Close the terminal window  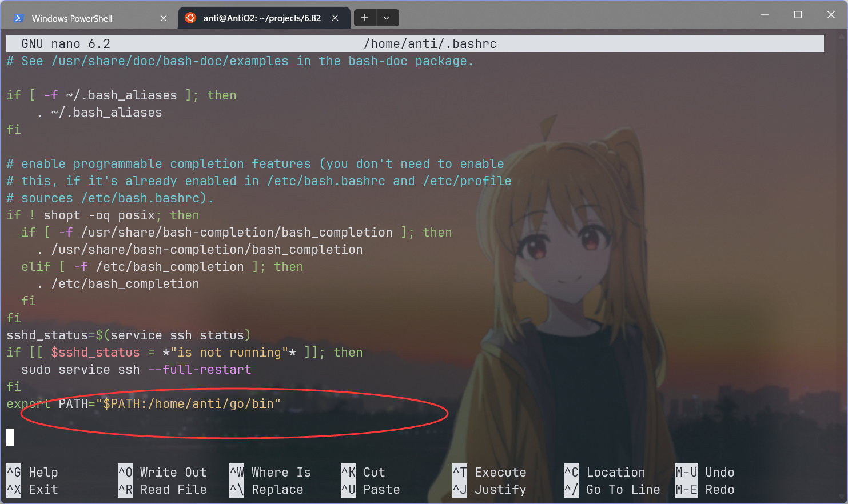click(x=831, y=14)
